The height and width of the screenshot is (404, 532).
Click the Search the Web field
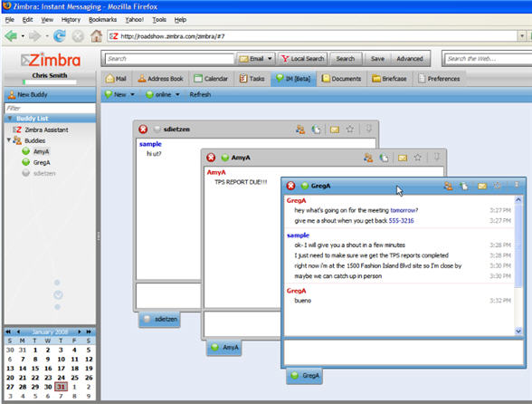click(x=488, y=59)
